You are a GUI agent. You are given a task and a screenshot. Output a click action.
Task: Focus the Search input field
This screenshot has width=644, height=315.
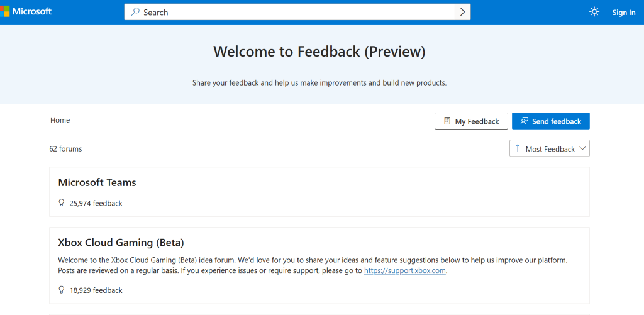pos(297,13)
